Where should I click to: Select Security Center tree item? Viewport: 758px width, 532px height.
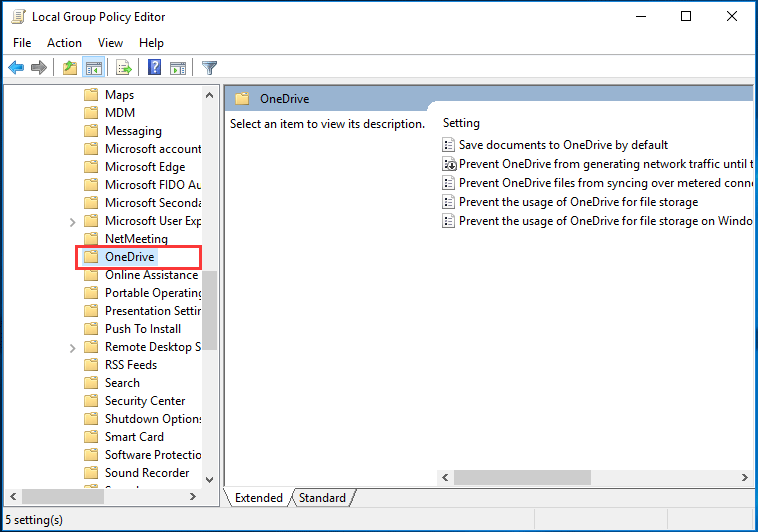click(145, 401)
